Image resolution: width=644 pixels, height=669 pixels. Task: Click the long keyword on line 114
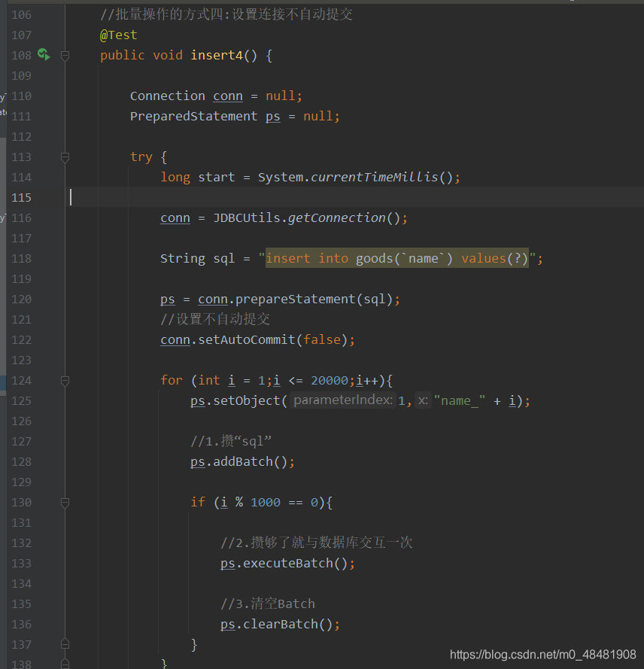[x=175, y=177]
